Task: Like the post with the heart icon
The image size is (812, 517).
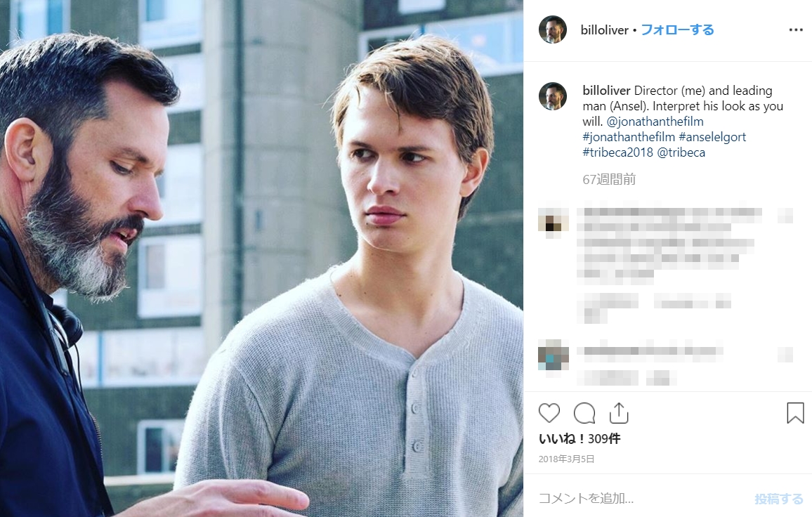Action: point(549,413)
